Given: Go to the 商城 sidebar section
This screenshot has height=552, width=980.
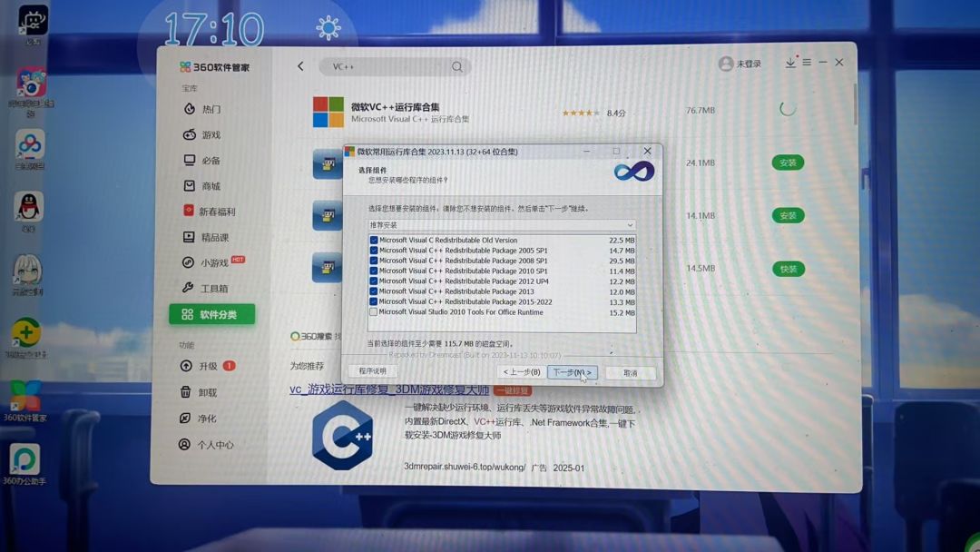Looking at the screenshot, I should pos(202,186).
